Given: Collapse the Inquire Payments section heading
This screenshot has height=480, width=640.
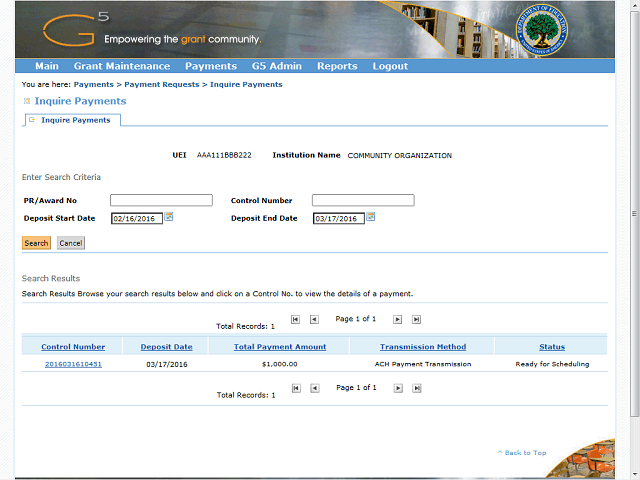Looking at the screenshot, I should (x=27, y=101).
